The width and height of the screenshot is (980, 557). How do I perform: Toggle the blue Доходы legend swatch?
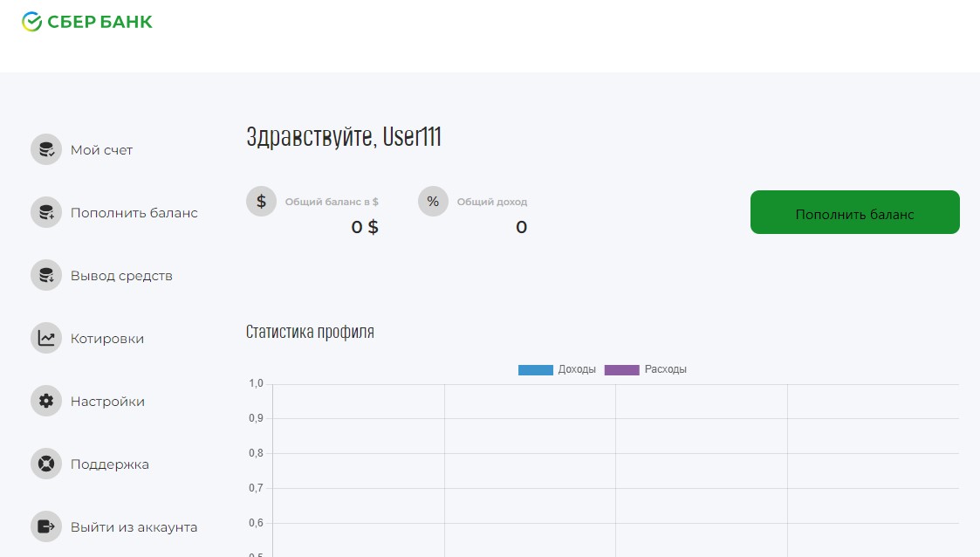535,370
